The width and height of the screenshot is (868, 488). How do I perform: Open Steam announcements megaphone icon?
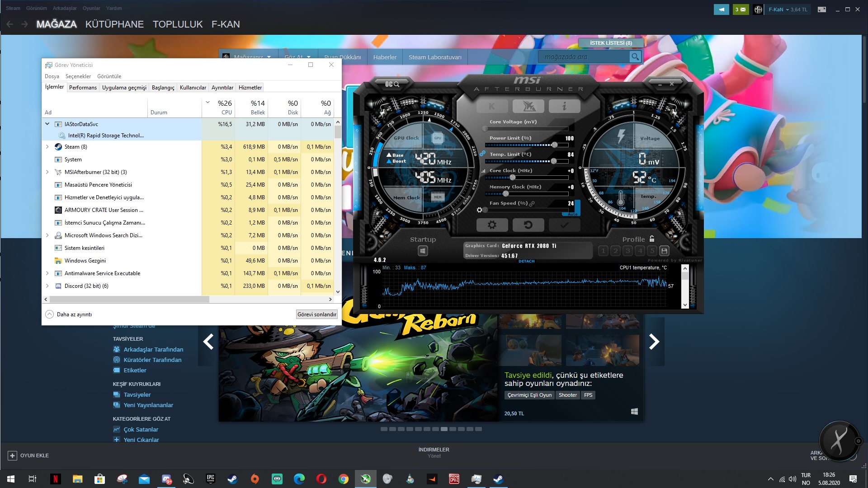click(722, 9)
